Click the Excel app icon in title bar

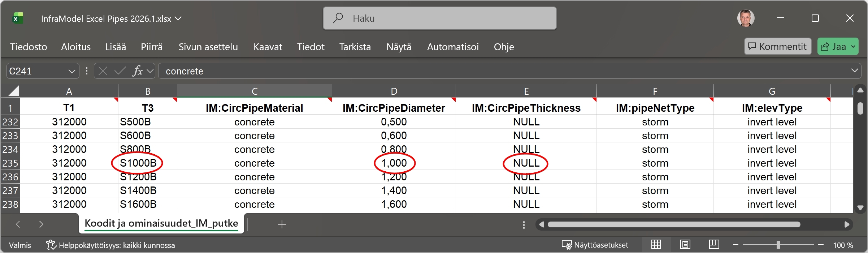click(18, 18)
